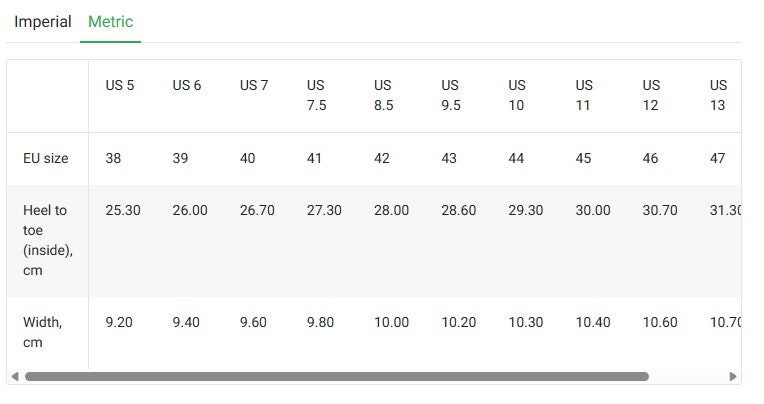Select EU size 45 cell
The height and width of the screenshot is (404, 764).
583,158
